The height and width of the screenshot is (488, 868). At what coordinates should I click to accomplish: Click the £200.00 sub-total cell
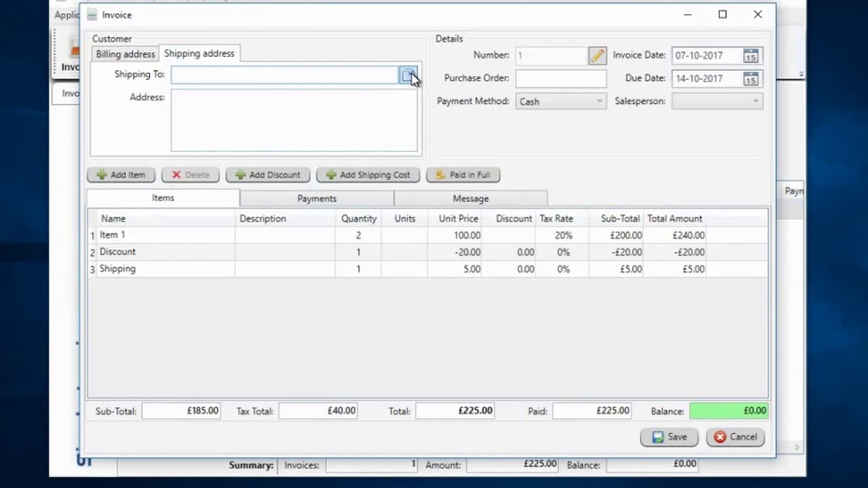click(616, 235)
